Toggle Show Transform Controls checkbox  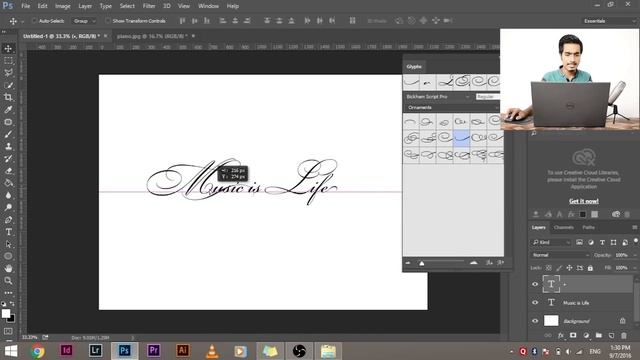(x=108, y=20)
